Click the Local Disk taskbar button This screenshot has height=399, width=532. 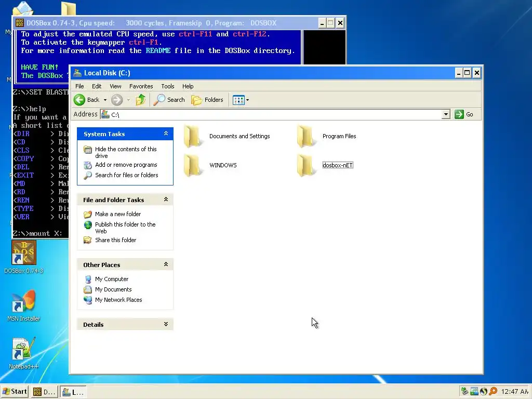click(x=73, y=392)
